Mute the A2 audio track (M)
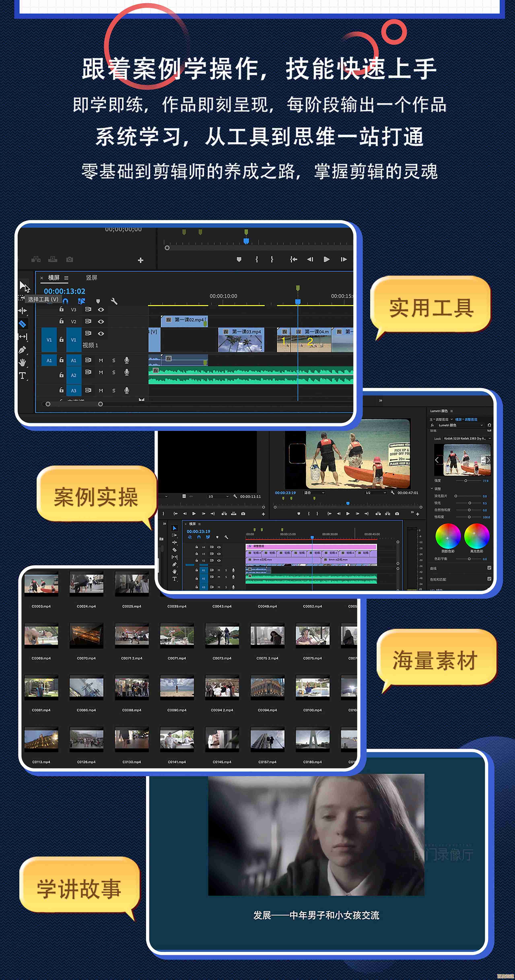This screenshot has width=515, height=980. click(101, 373)
